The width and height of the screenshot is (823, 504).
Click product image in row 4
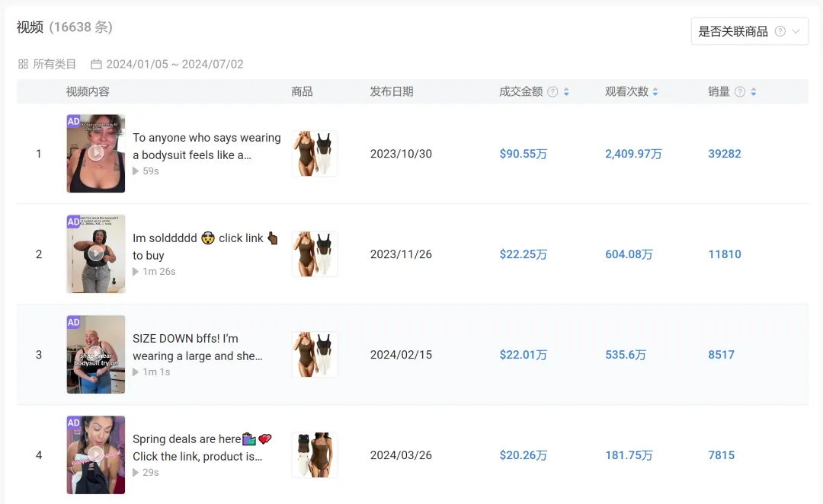point(314,455)
